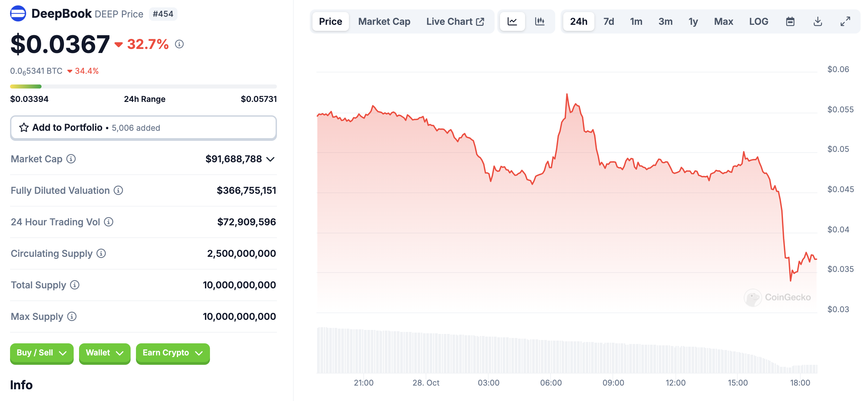Add DeepBook to Portfolio
The height and width of the screenshot is (401, 868).
pos(144,128)
